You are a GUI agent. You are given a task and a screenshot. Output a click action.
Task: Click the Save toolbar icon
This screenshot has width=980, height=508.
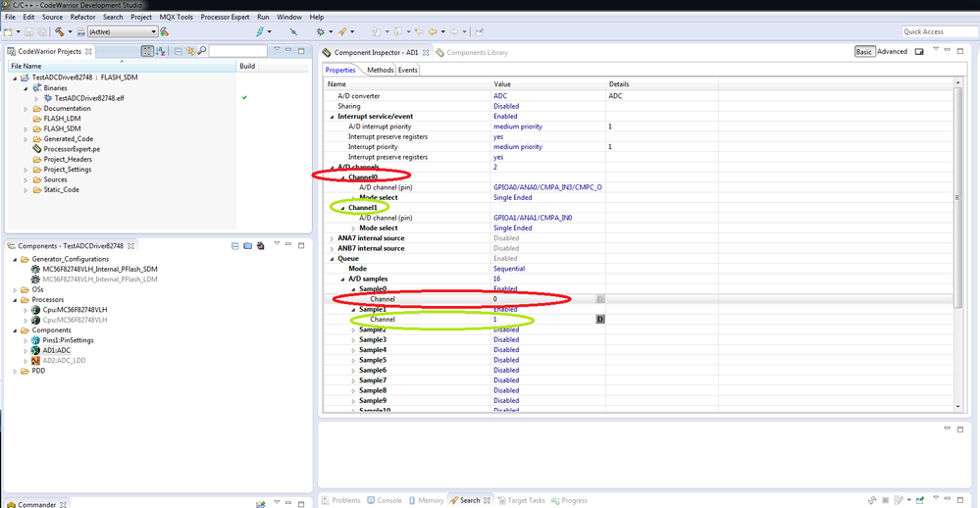click(28, 31)
